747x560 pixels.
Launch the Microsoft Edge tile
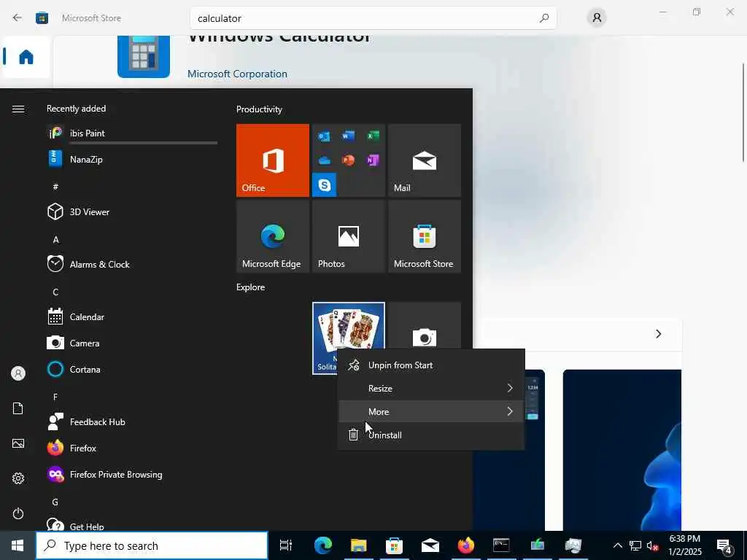(x=273, y=236)
